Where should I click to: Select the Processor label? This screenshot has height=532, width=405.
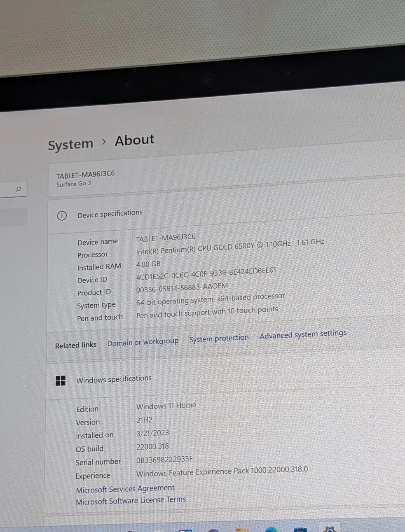point(93,255)
